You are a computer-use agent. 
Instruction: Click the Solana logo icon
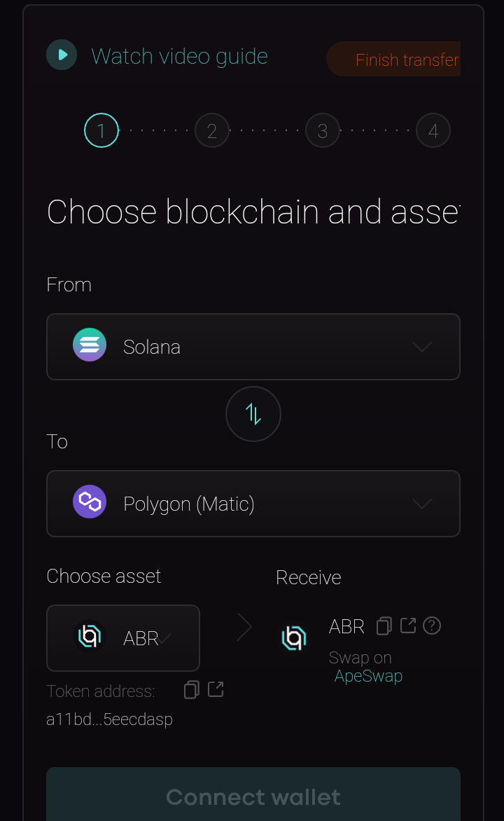[90, 345]
